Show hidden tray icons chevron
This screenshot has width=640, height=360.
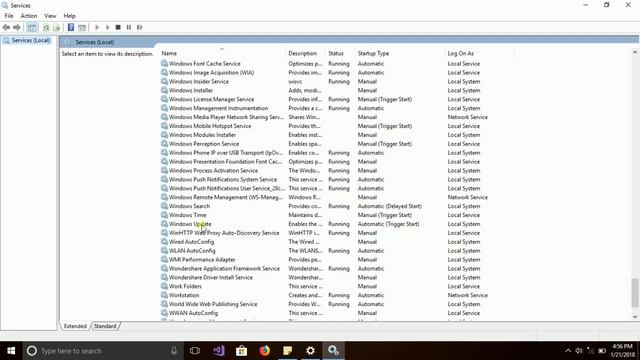pos(568,351)
